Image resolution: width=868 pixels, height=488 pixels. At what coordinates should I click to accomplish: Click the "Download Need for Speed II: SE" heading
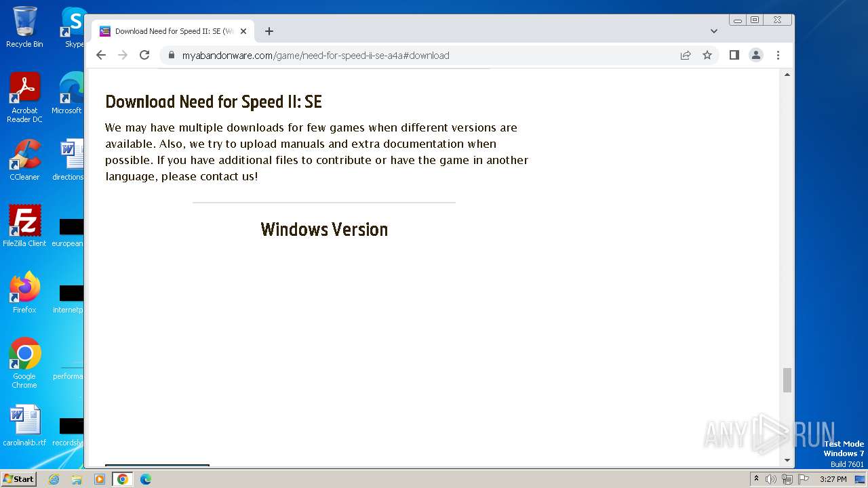click(214, 102)
